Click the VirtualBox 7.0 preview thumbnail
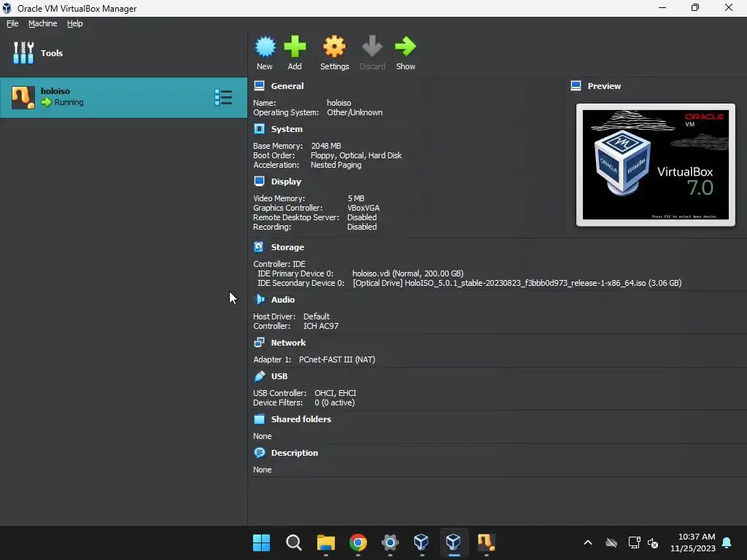The height and width of the screenshot is (560, 747). pos(656,165)
